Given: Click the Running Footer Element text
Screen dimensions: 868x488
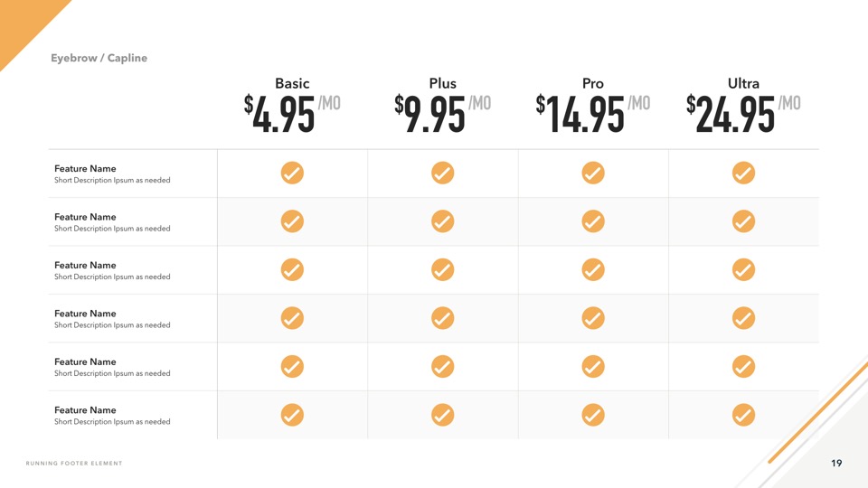Looking at the screenshot, I should pyautogui.click(x=74, y=464).
